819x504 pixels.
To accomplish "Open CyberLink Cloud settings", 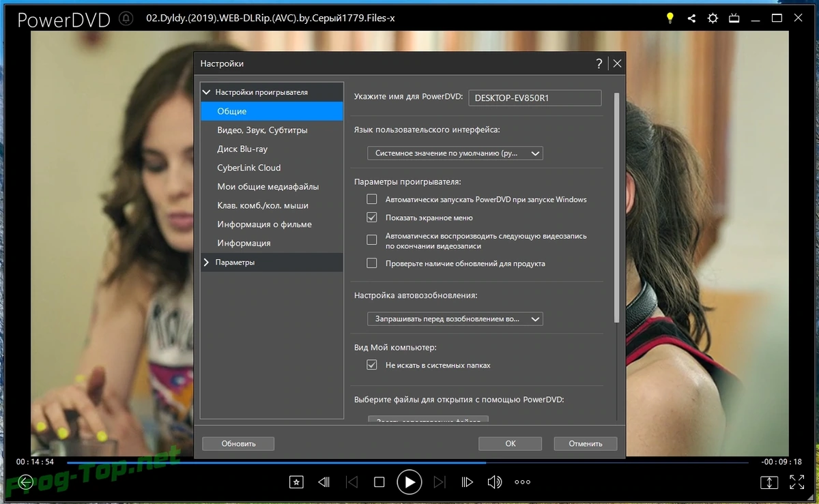I will click(x=272, y=168).
